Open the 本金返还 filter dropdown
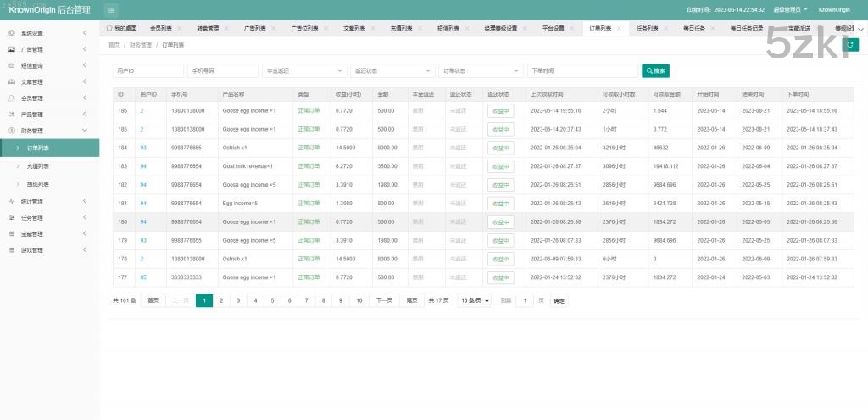 click(304, 70)
